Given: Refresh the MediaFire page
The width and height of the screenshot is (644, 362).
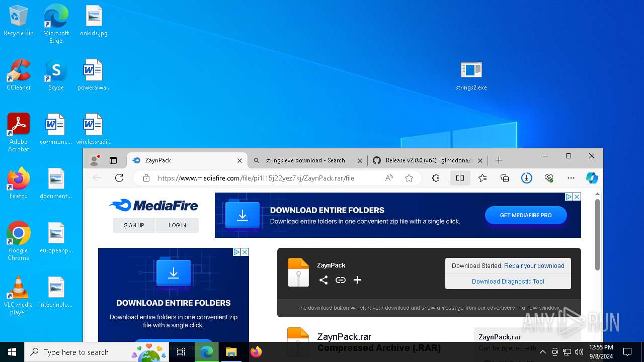Looking at the screenshot, I should click(x=119, y=178).
